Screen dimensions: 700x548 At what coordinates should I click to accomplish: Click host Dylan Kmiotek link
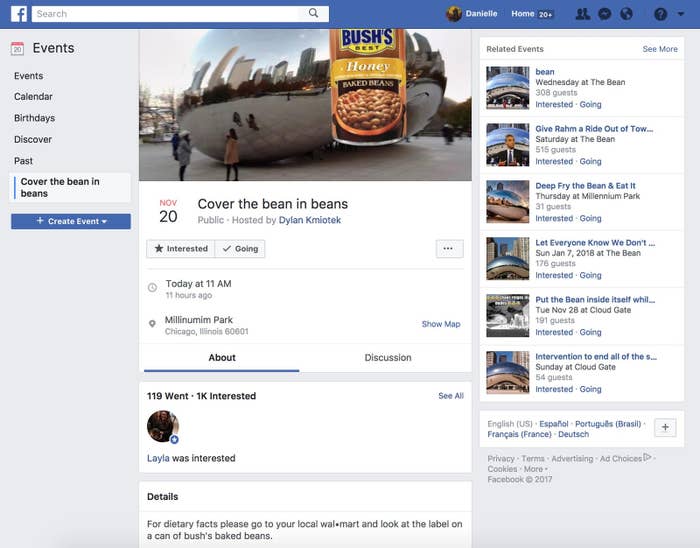pos(310,220)
